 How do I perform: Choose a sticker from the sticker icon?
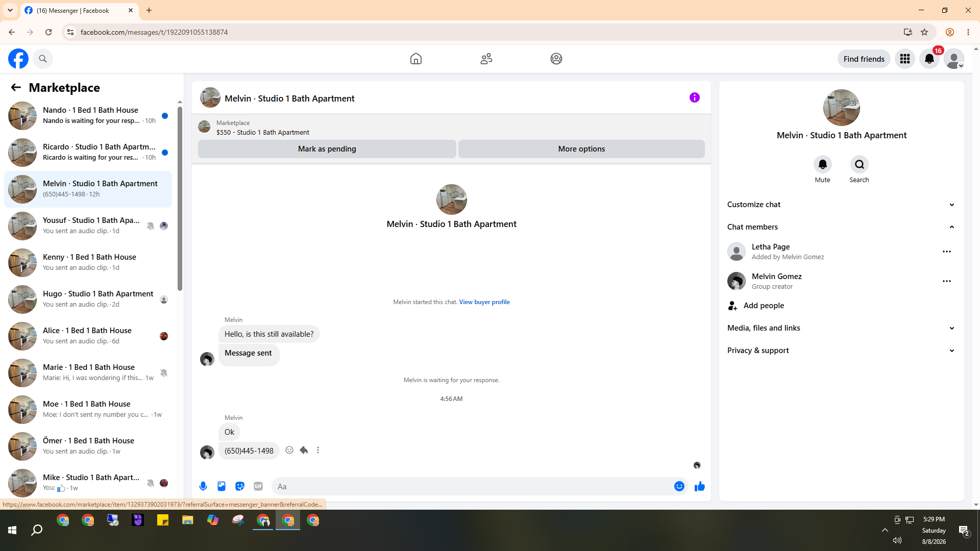click(x=240, y=486)
